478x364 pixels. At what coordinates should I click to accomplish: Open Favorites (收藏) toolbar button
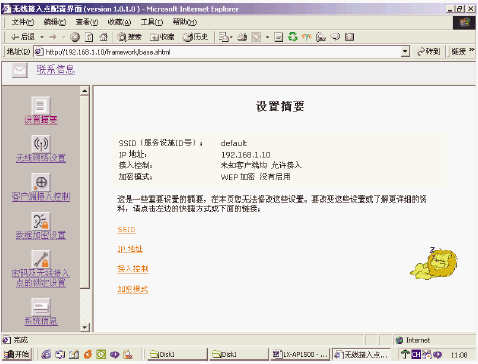tap(162, 37)
